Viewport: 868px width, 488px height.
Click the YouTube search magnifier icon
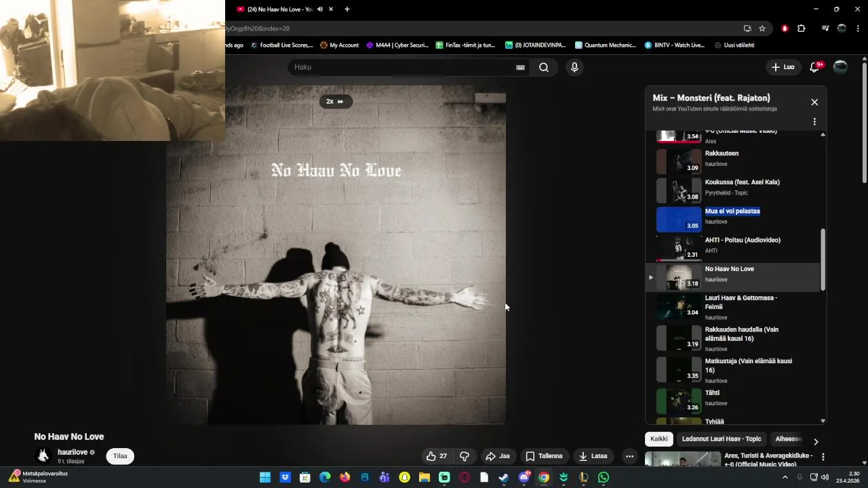[x=544, y=67]
